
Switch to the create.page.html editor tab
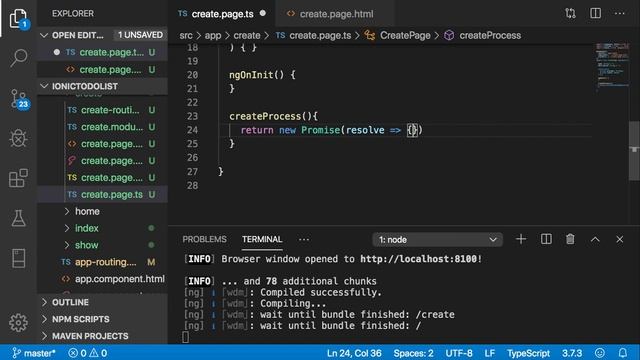click(336, 14)
